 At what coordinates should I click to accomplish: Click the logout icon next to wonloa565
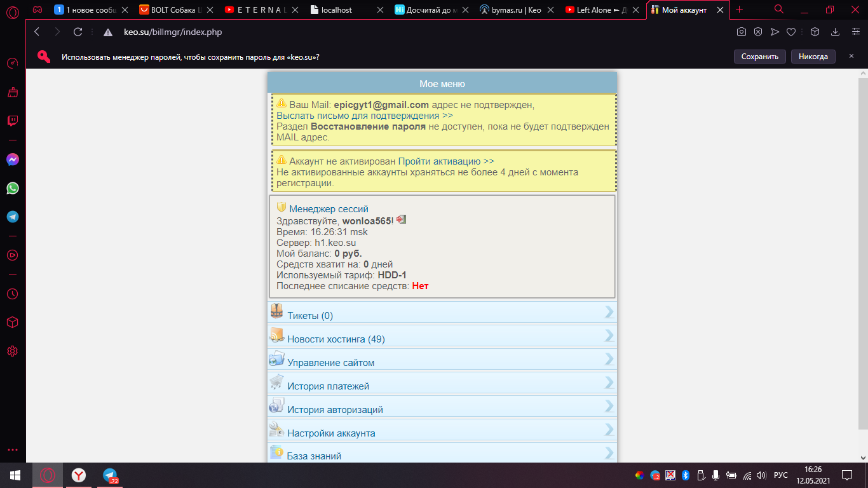tap(401, 220)
